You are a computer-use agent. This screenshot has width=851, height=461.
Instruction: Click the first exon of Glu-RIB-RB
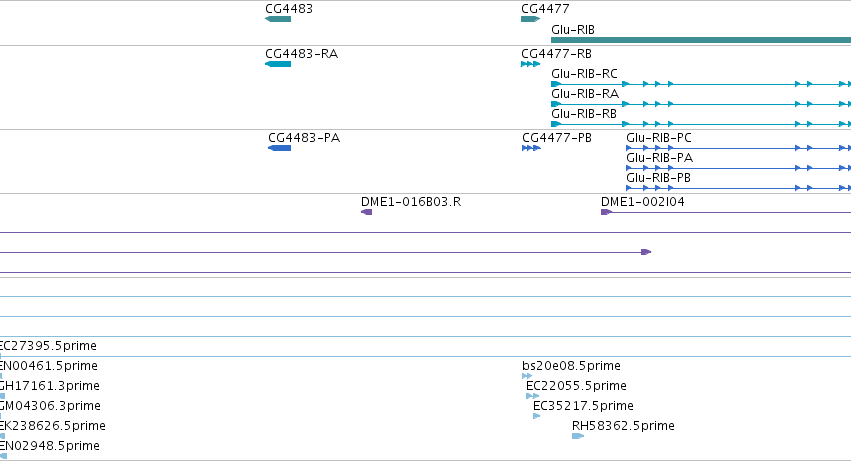(x=555, y=124)
